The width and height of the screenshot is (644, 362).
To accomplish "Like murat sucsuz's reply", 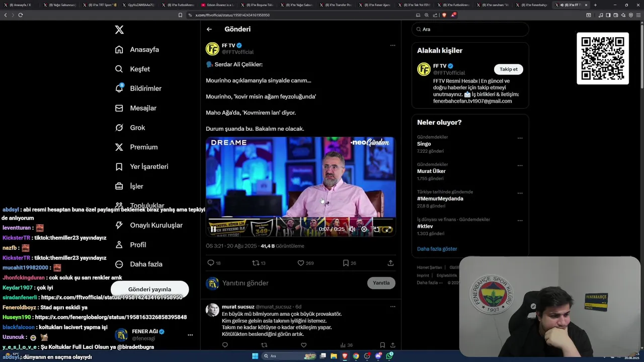I will tap(303, 345).
